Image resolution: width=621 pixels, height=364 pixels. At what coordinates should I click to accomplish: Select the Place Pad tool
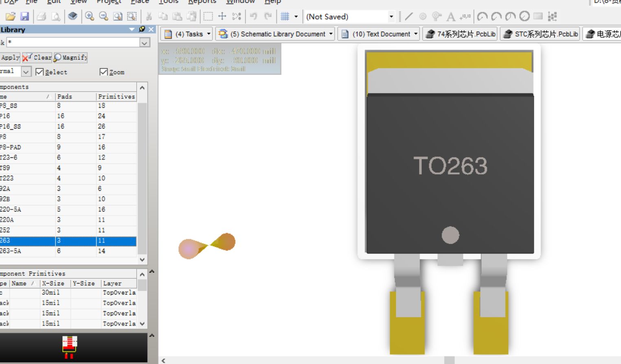point(423,16)
